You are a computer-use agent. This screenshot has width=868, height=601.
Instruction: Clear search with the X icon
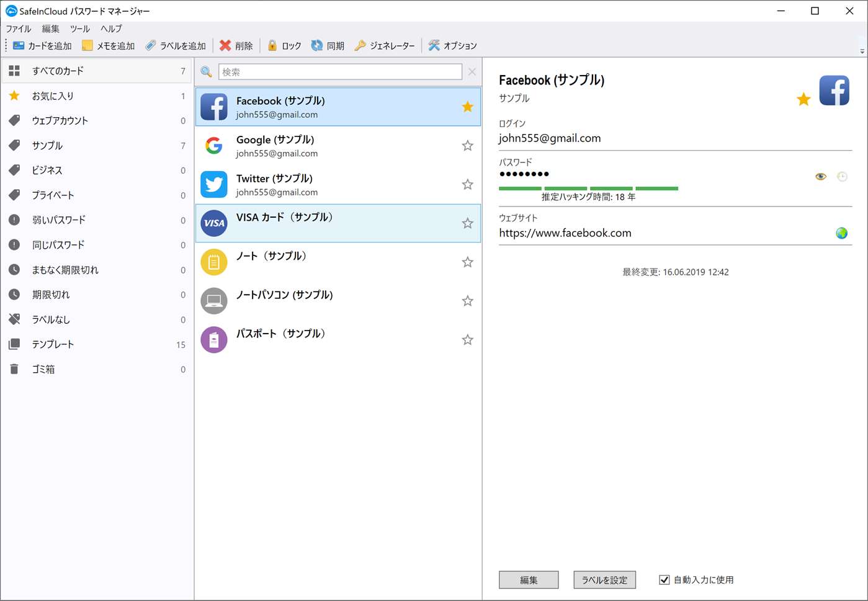472,72
